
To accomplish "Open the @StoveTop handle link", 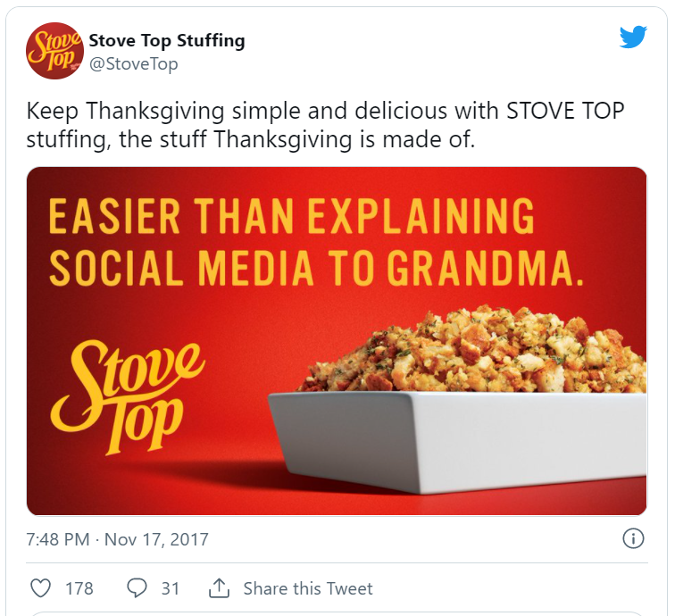I will 133,63.
